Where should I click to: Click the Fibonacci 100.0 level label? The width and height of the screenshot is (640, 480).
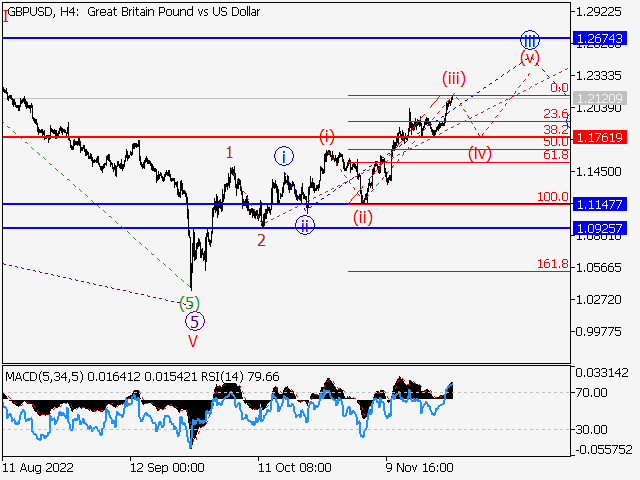pyautogui.click(x=553, y=197)
